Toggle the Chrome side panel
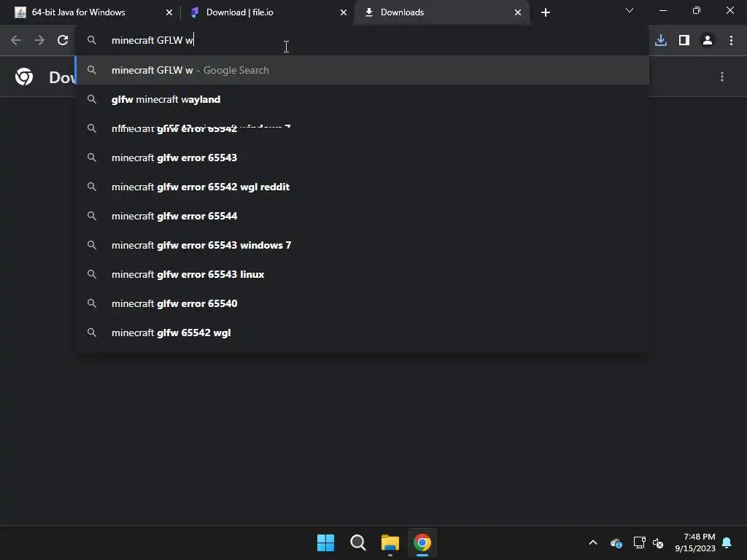 click(684, 40)
